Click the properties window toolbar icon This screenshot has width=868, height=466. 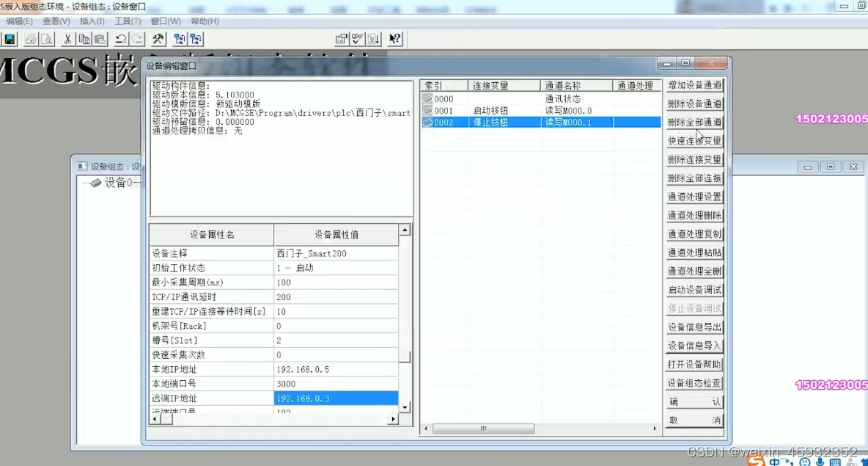point(342,39)
